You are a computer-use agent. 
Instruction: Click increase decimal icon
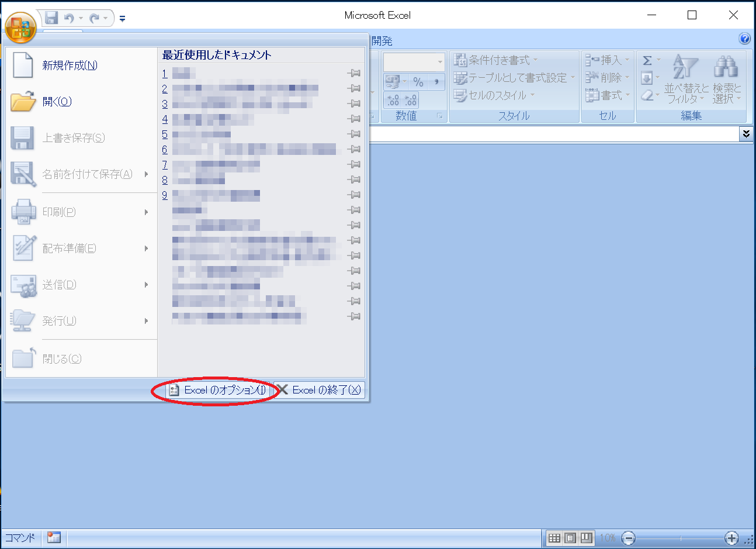[393, 100]
